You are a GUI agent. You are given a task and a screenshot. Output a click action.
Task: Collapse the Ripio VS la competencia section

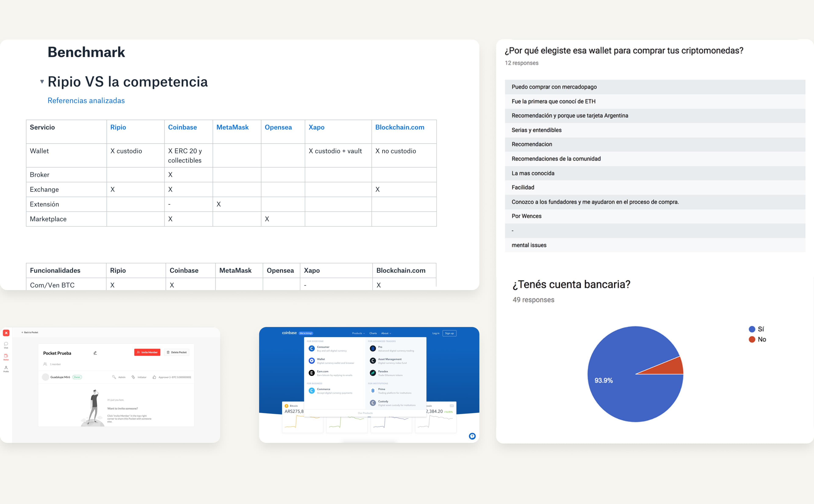[x=42, y=82]
